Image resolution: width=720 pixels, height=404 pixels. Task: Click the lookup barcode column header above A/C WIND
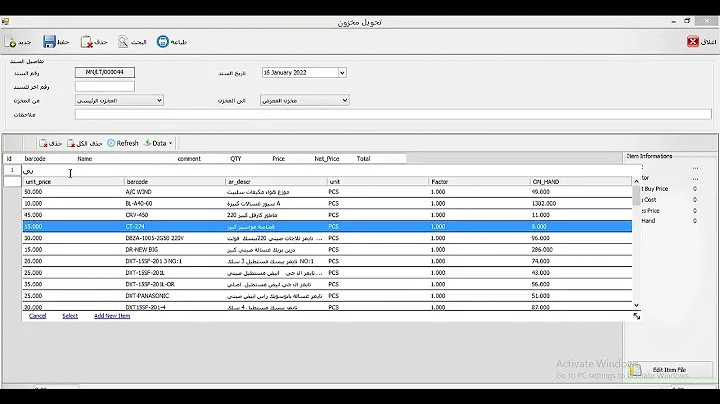tap(175, 182)
